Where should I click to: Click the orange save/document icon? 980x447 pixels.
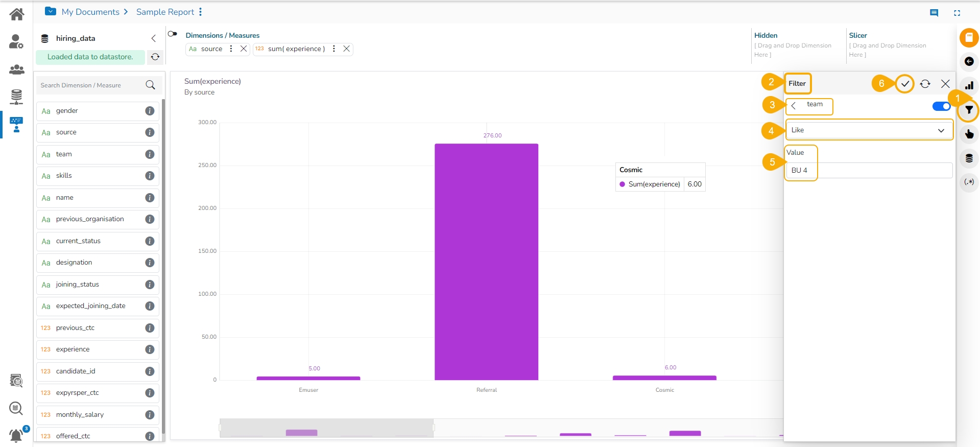(969, 37)
